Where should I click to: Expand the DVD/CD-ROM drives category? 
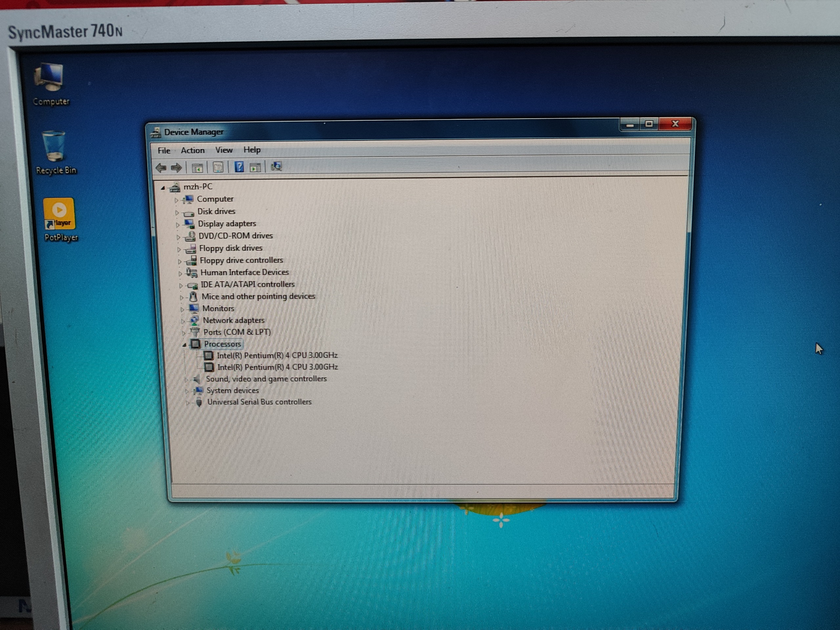178,237
